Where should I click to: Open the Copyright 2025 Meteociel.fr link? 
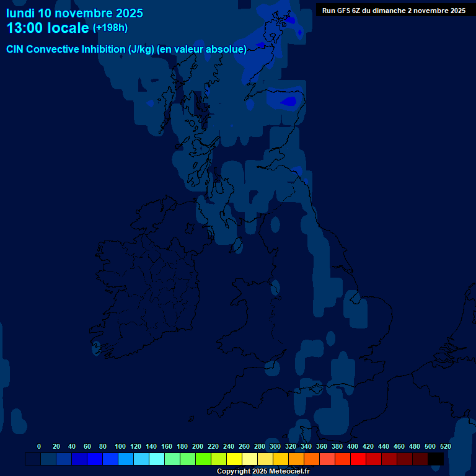[263, 471]
